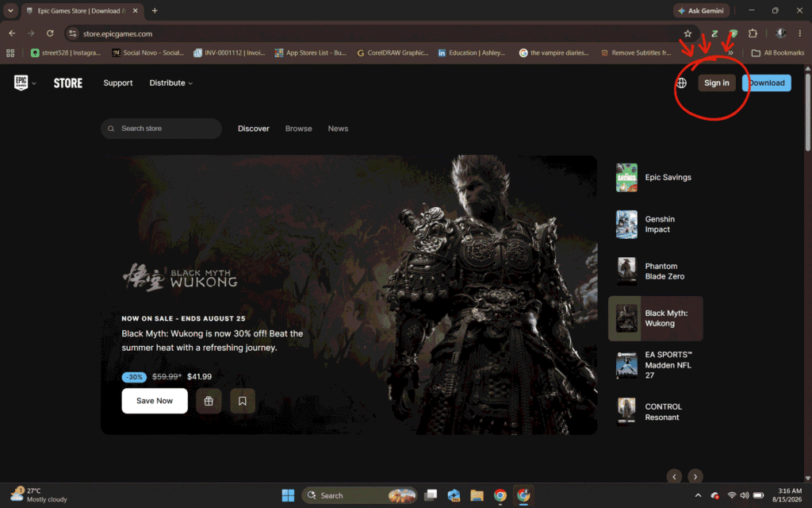
Task: Open Task View on the taskbar
Action: click(x=431, y=495)
